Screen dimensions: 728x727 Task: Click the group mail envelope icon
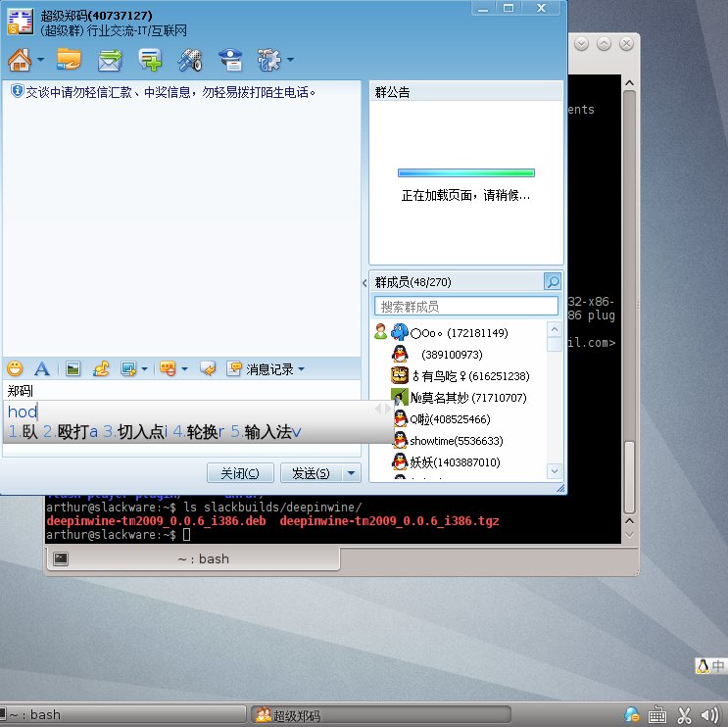[110, 61]
